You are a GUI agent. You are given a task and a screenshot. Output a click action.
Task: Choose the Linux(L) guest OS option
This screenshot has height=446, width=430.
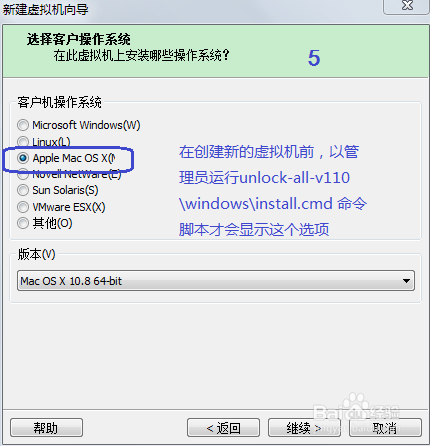pos(23,141)
